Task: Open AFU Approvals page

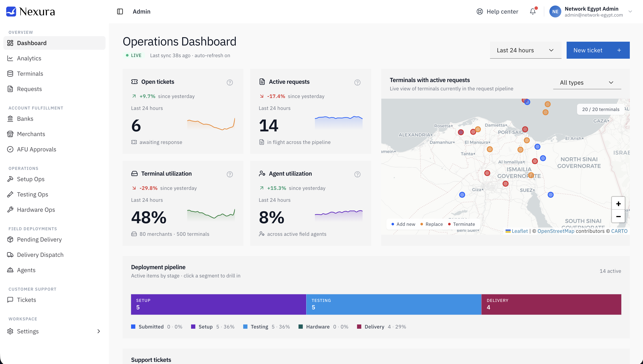Action: coord(54,149)
